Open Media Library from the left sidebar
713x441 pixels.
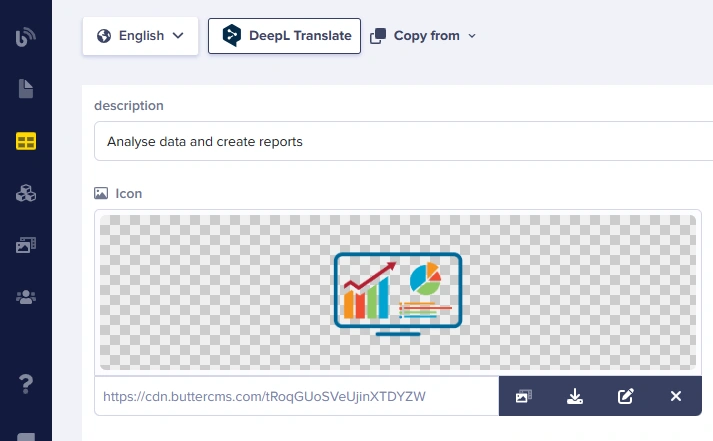25,245
